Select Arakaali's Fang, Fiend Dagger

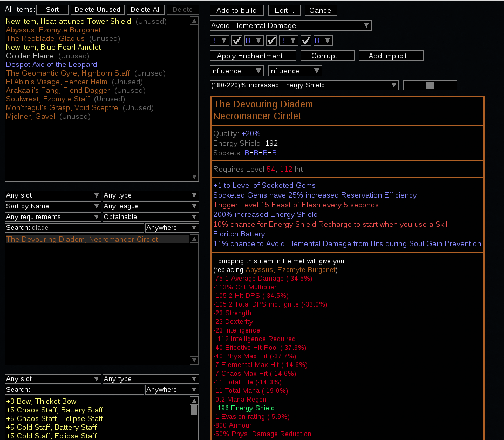(x=98, y=91)
